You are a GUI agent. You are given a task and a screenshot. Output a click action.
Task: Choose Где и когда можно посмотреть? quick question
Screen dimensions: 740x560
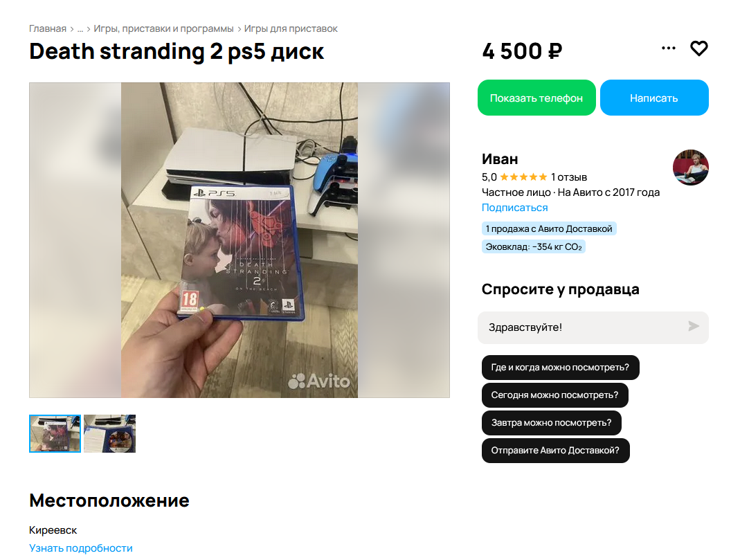pos(560,368)
